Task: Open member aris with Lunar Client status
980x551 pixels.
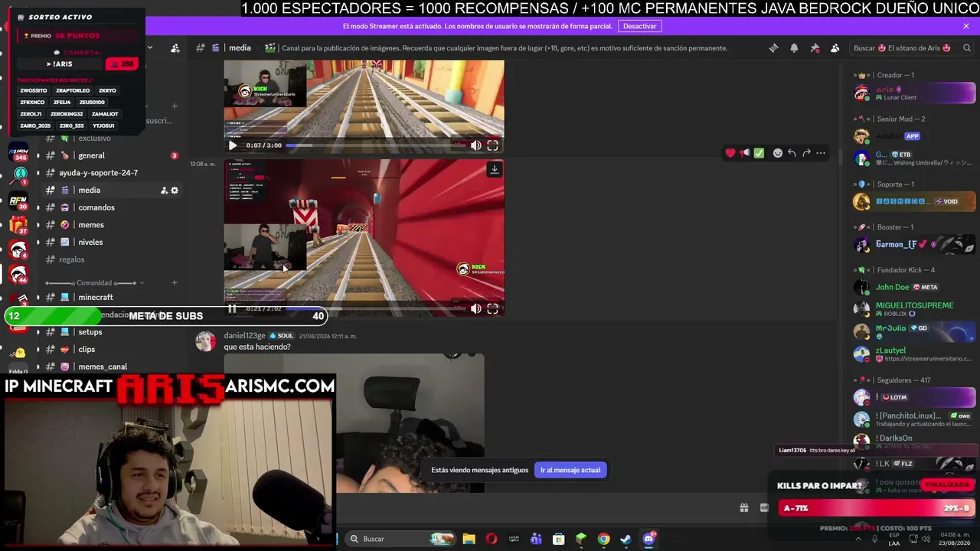Action: click(x=914, y=93)
